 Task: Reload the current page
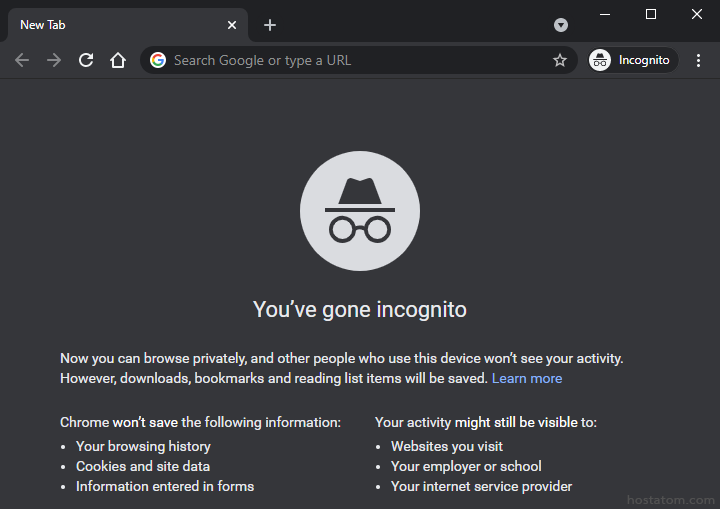86,60
